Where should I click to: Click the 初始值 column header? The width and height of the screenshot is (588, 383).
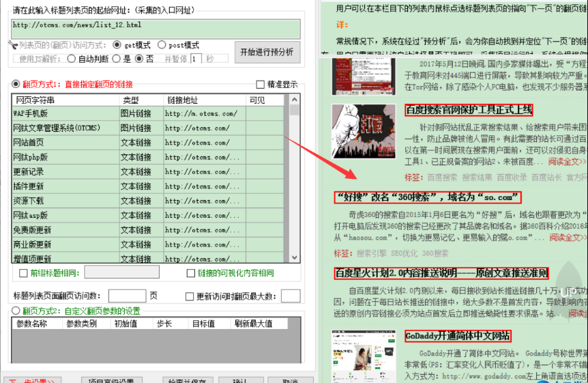(x=132, y=324)
